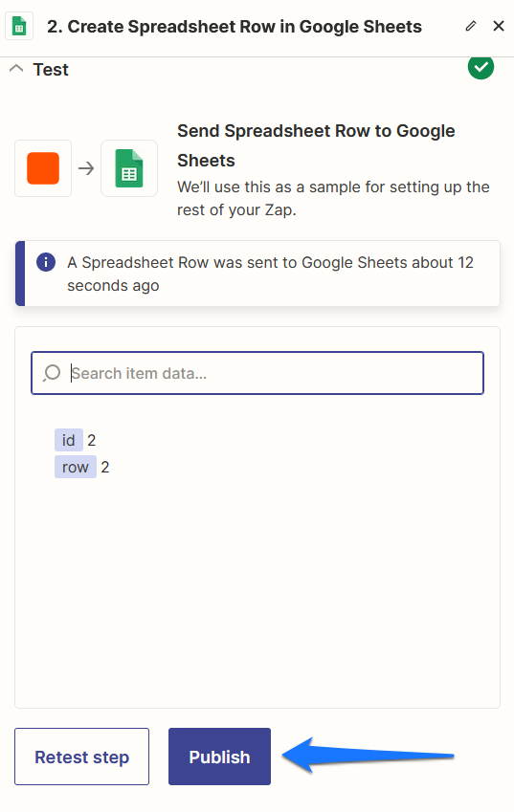Click the Publish button

[x=220, y=757]
